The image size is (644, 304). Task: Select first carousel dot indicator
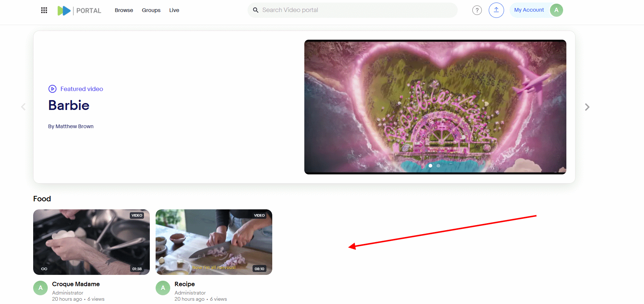pyautogui.click(x=430, y=166)
